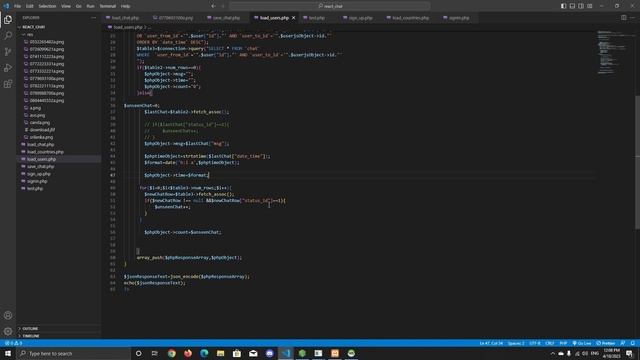Switch to the sign_up.php tab

[360, 18]
